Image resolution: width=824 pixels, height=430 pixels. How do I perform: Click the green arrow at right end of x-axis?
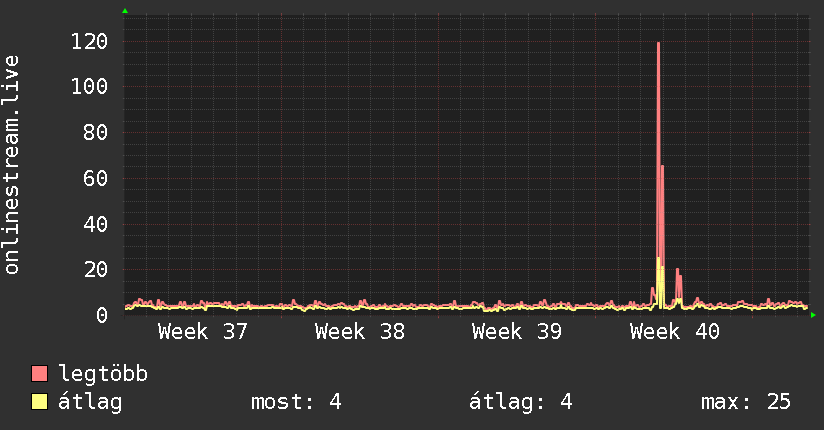tap(813, 315)
